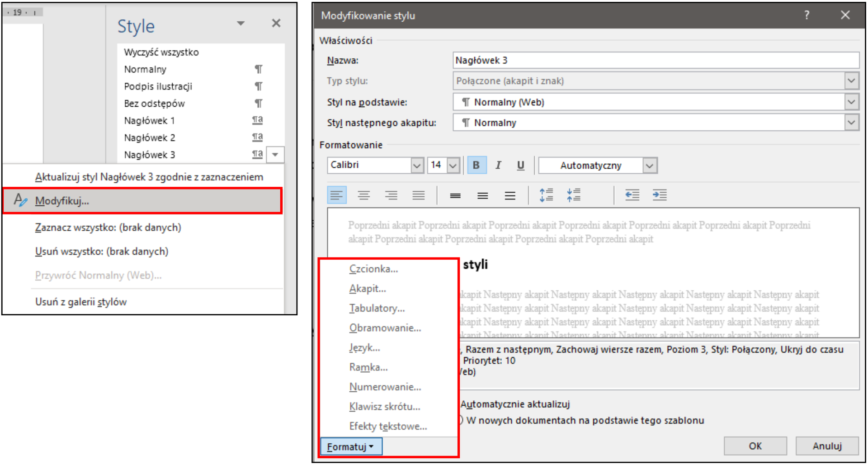Open Język... format option
Screen dimensions: 868x465
(x=364, y=347)
